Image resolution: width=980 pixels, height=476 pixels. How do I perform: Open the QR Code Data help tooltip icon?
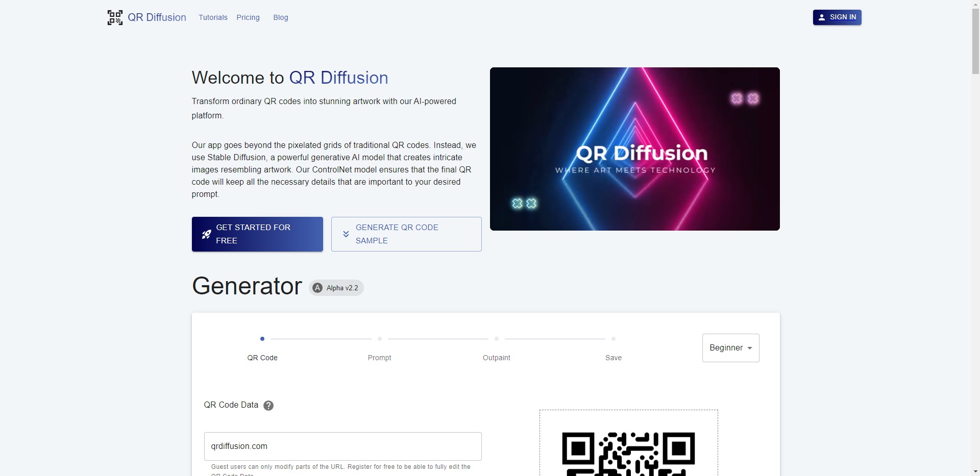point(268,405)
